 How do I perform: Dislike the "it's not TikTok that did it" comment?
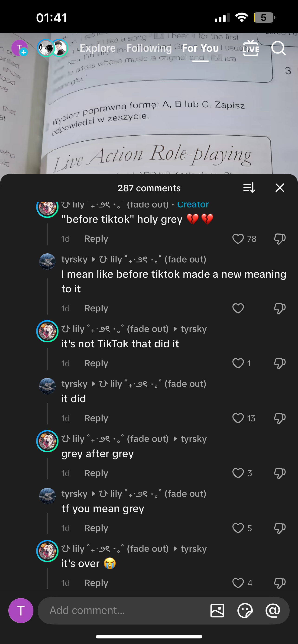coord(279,363)
